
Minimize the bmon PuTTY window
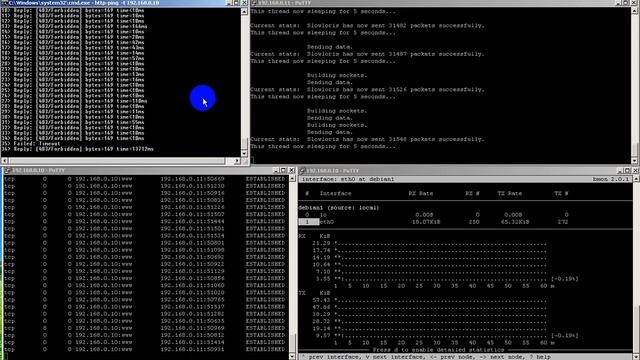click(x=620, y=170)
